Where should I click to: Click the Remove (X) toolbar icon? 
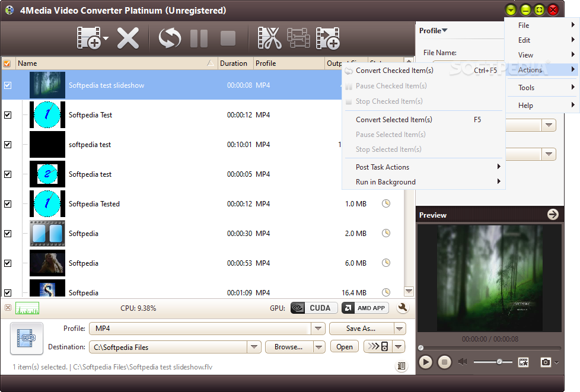pos(128,38)
